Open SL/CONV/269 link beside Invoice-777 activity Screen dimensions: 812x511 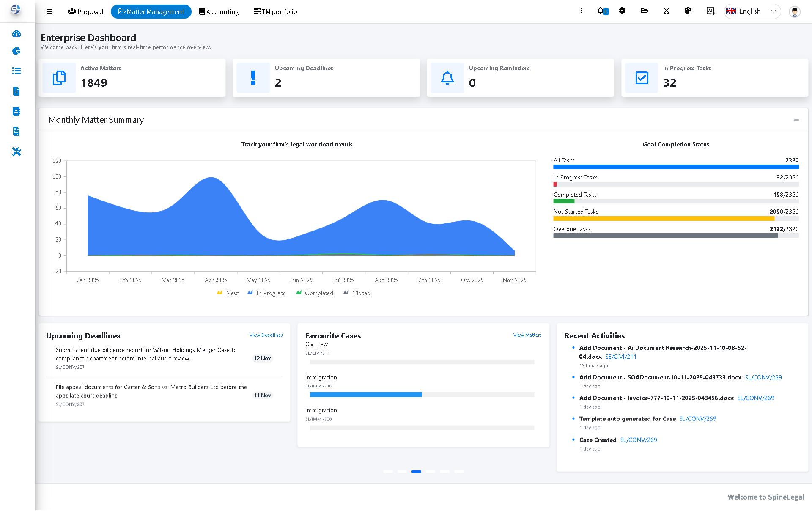pos(756,398)
